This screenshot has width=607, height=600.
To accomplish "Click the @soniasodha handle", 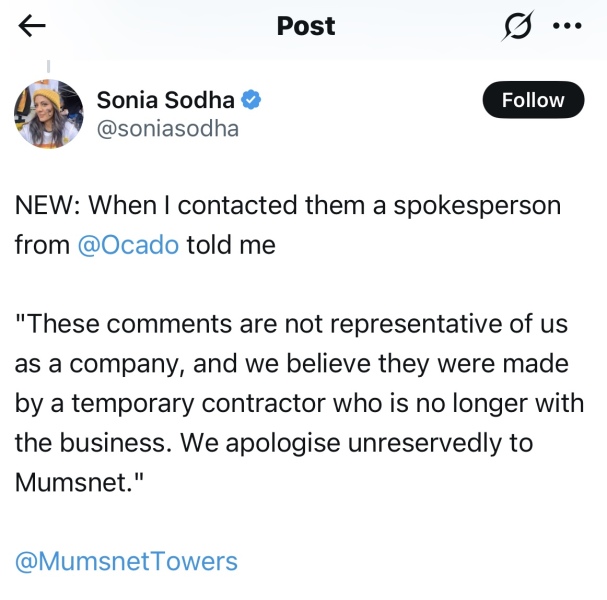I will pos(167,128).
